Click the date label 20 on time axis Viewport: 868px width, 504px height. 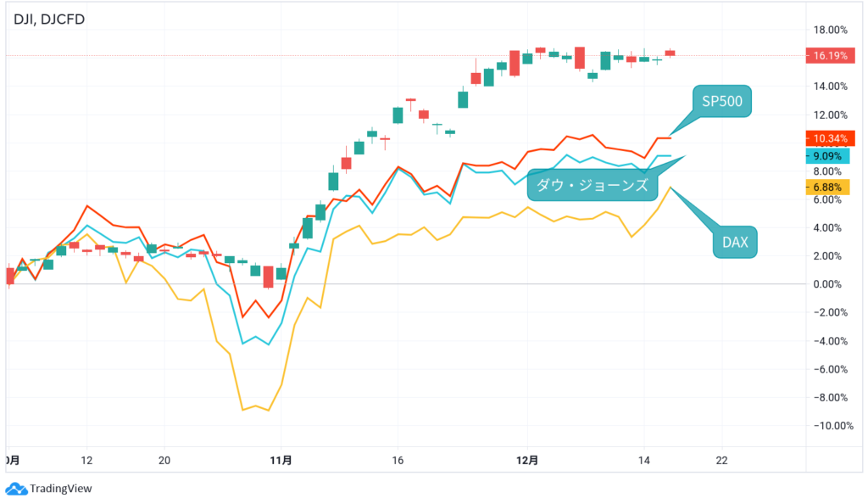coord(164,459)
